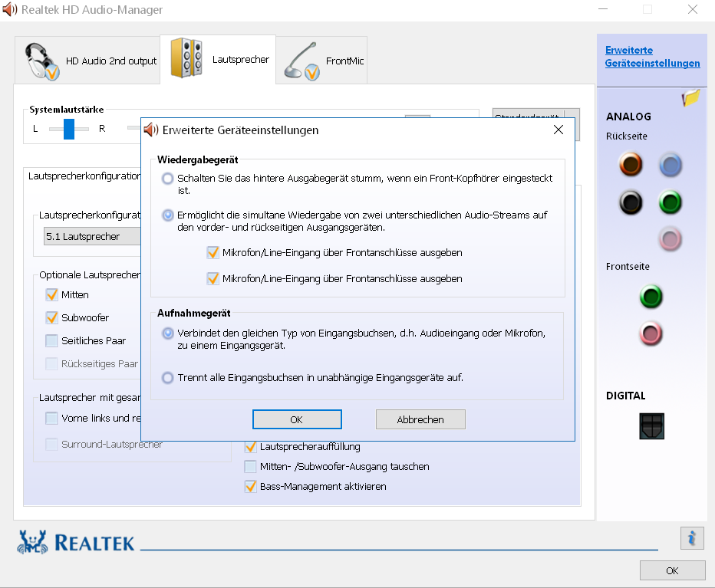This screenshot has height=588, width=715.
Task: Select separate all input jacks option
Action: (168, 377)
